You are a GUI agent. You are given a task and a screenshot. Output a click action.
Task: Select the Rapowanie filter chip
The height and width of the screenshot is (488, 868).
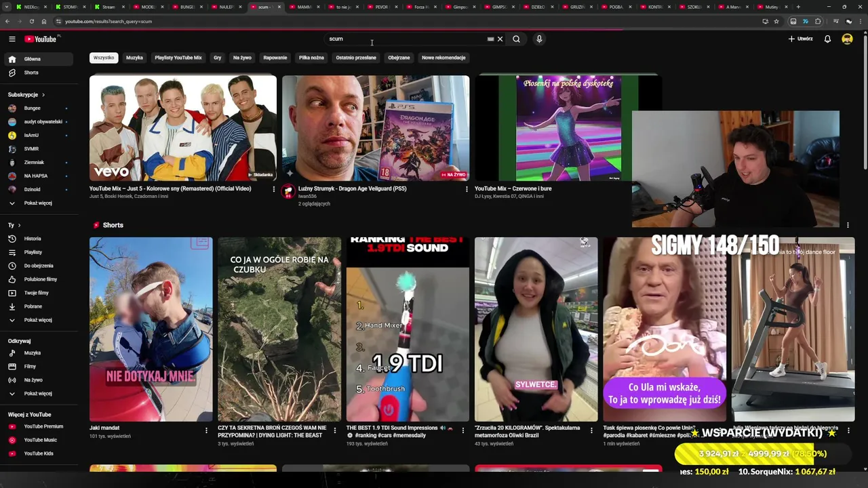pos(275,58)
